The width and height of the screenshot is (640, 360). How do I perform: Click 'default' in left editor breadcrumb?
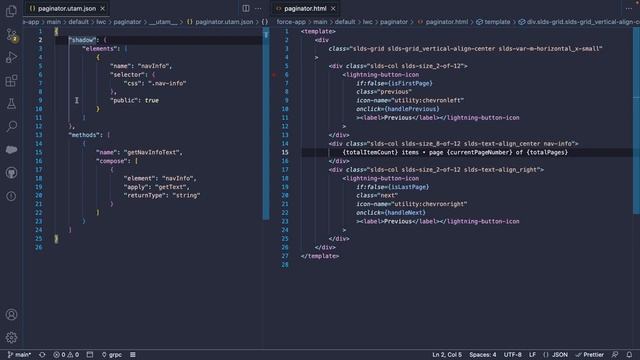click(78, 22)
